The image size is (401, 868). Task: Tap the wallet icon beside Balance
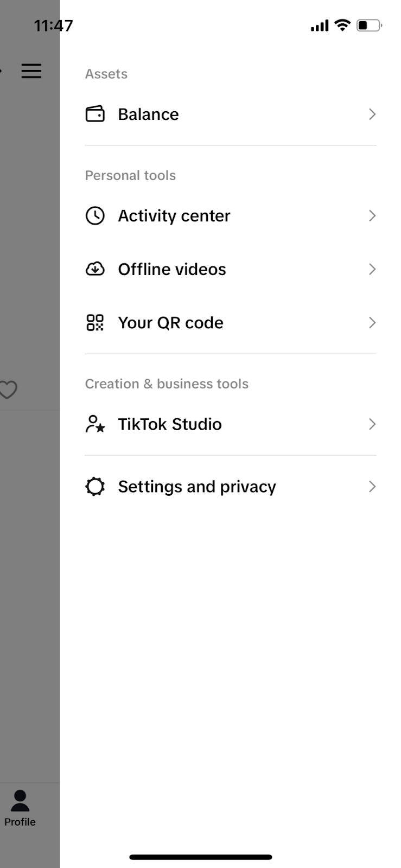95,114
